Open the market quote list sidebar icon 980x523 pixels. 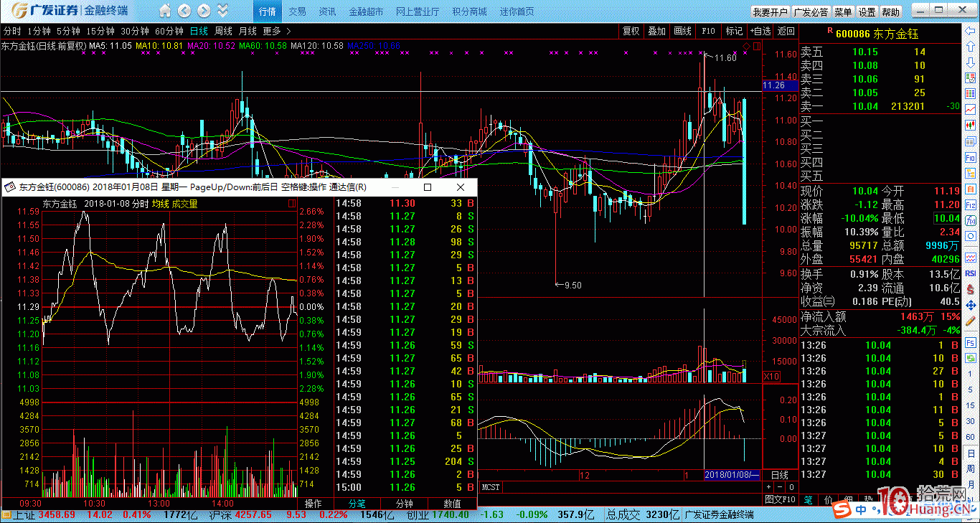point(970,77)
